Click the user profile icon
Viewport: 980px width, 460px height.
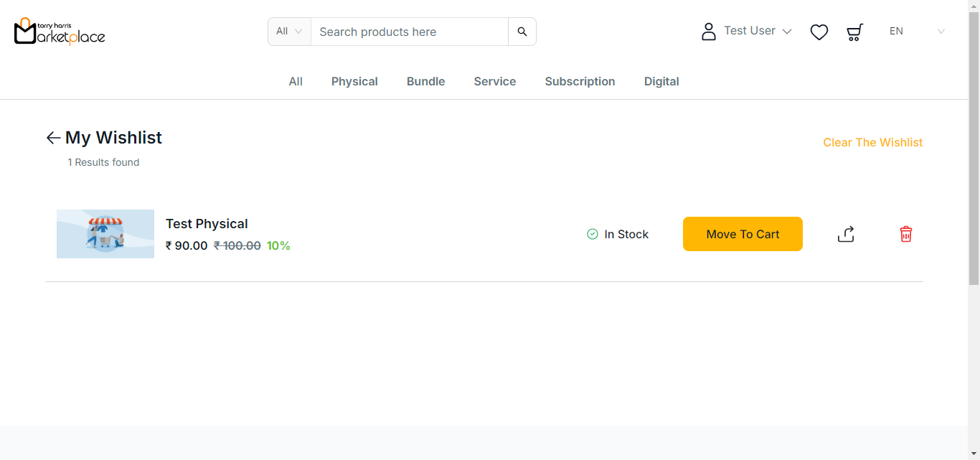click(x=708, y=32)
